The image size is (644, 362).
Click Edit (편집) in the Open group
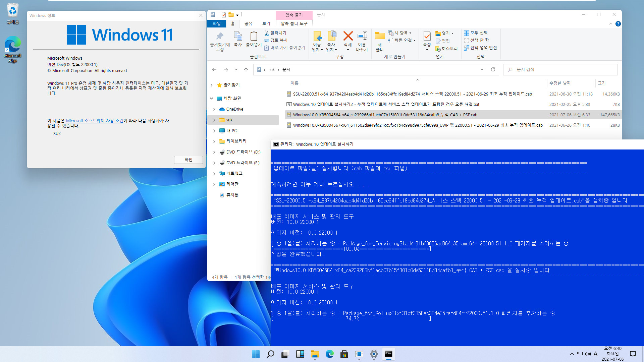(x=443, y=41)
